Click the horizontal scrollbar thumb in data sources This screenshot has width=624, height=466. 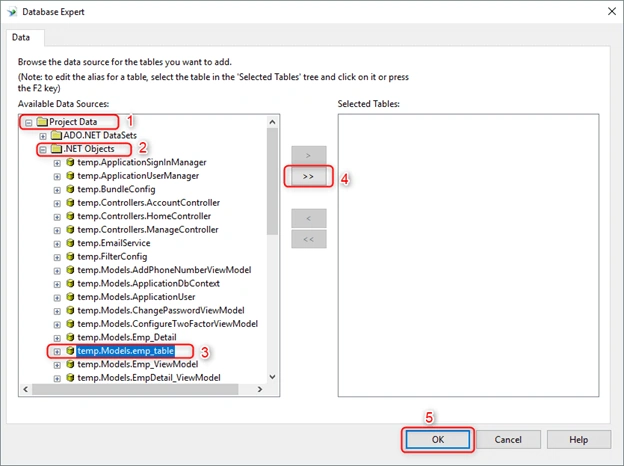click(x=135, y=389)
